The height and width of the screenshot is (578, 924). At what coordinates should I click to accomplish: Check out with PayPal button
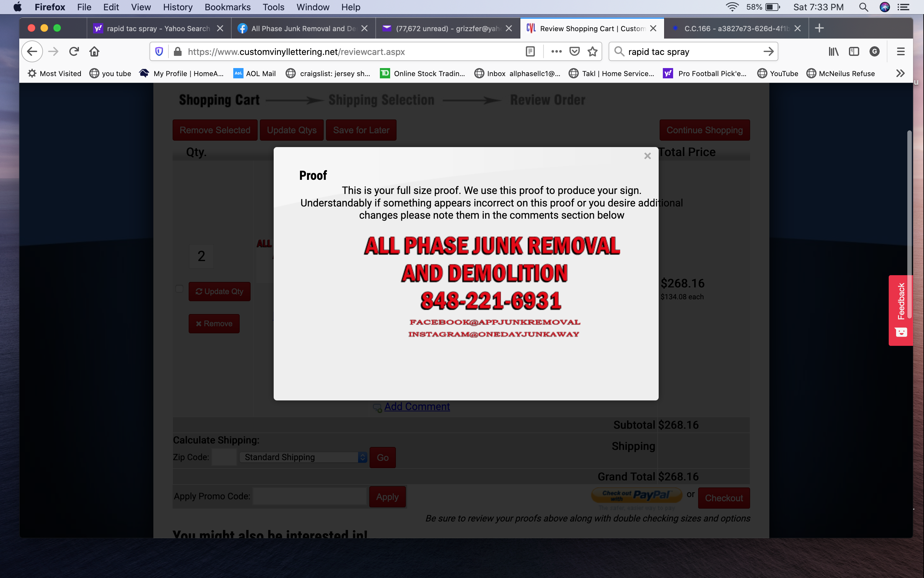coord(636,495)
